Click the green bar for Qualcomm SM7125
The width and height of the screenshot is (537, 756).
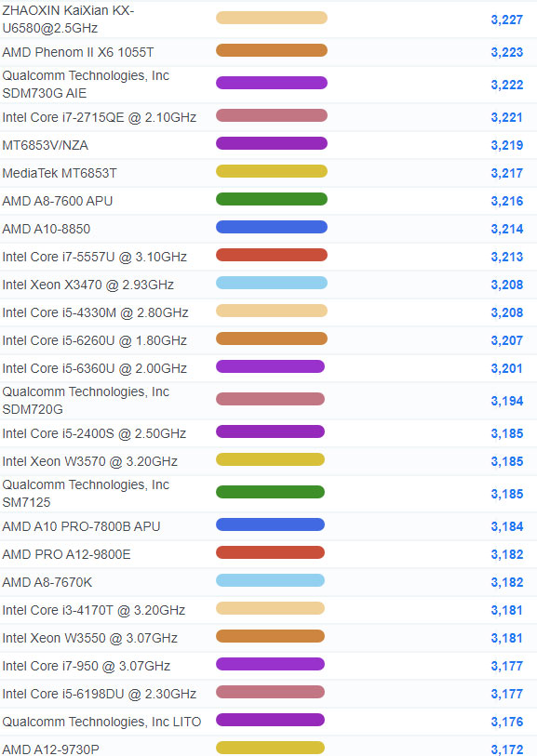(270, 492)
